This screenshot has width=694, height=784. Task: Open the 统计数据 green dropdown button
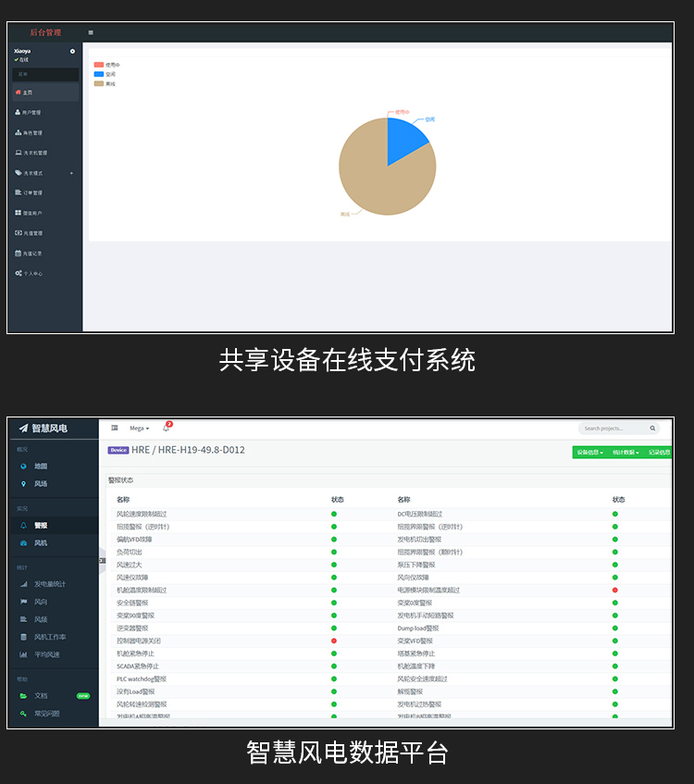point(625,453)
